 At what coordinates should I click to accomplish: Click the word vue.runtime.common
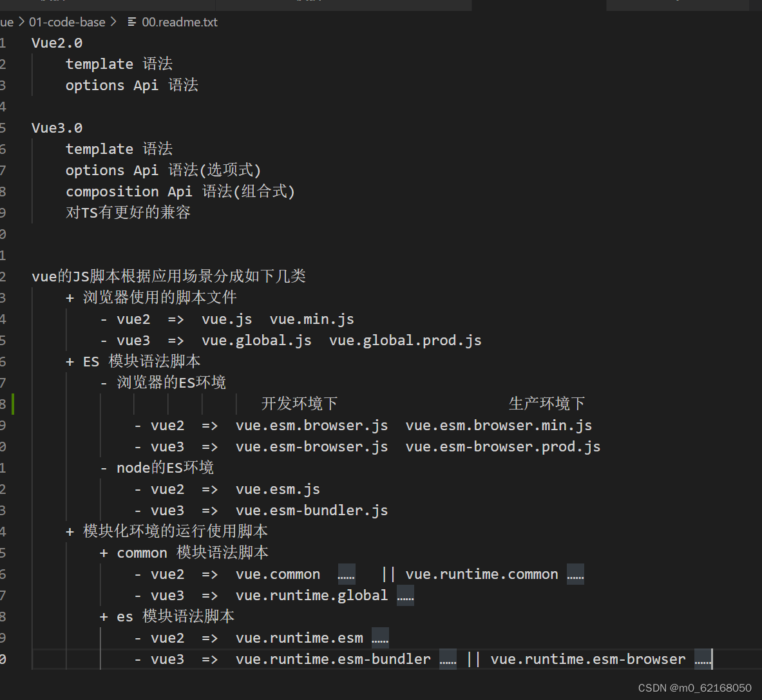pos(482,574)
